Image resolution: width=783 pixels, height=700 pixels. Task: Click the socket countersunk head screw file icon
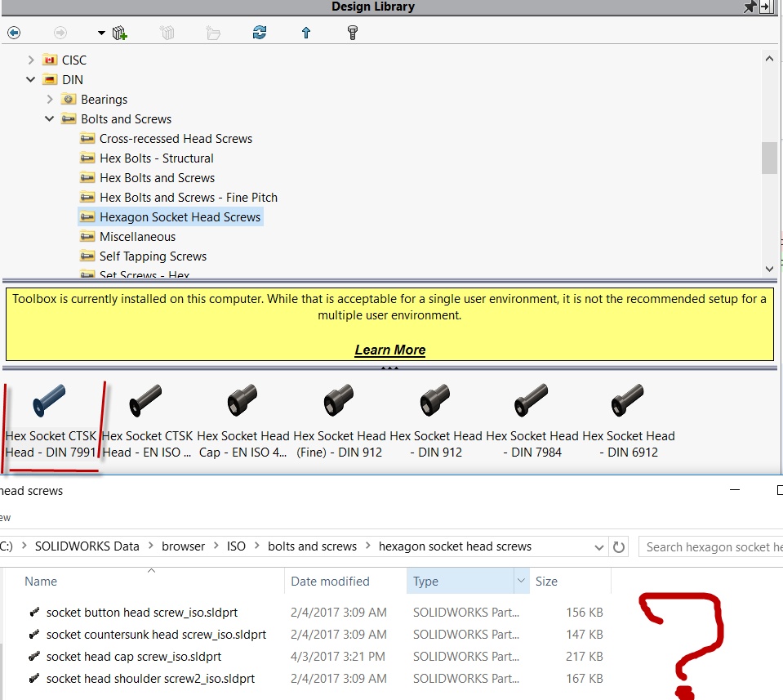(x=34, y=634)
